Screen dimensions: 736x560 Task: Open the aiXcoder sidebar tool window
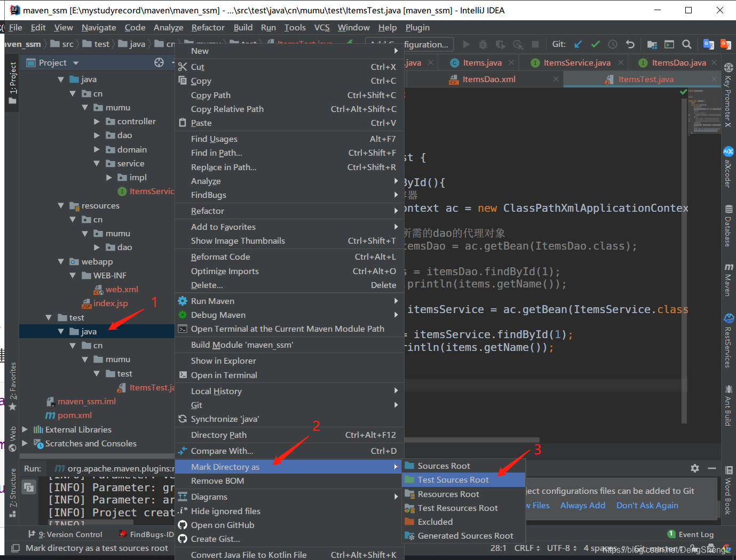729,167
